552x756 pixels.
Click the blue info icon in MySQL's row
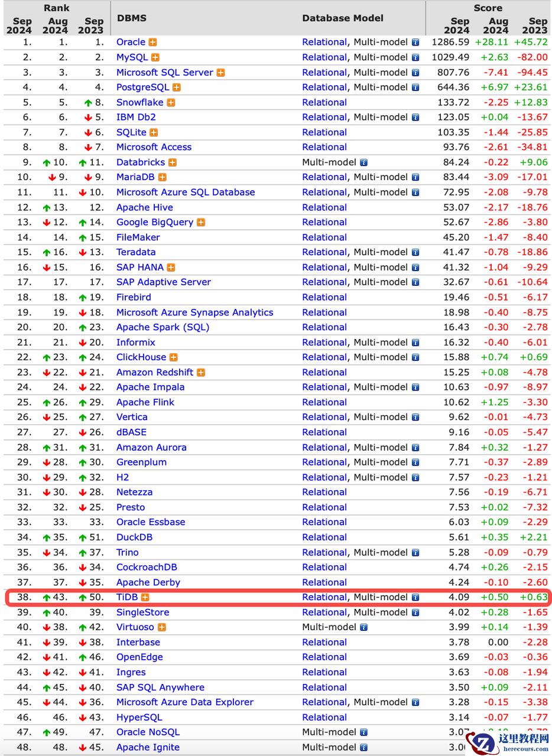(415, 57)
